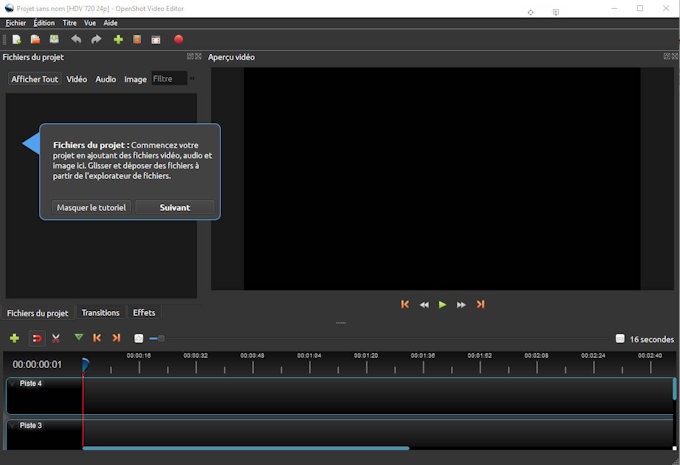Hide the tutorial with Masquer le tutoriel

point(91,207)
